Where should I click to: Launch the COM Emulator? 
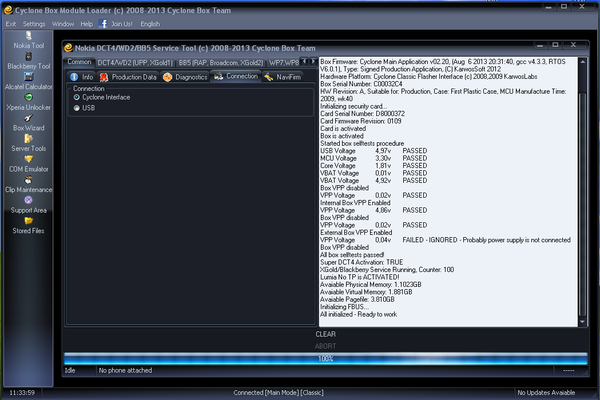point(28,164)
